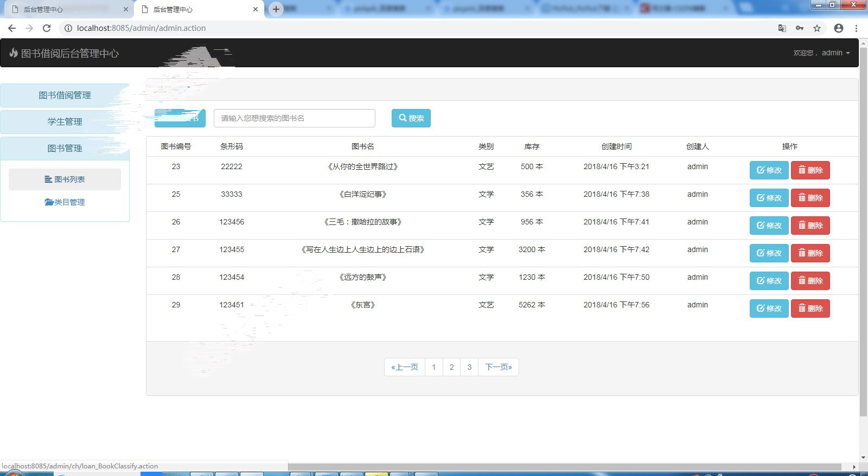The height and width of the screenshot is (476, 868).
Task: Expand the 学生管理 sidebar section
Action: pyautogui.click(x=65, y=121)
